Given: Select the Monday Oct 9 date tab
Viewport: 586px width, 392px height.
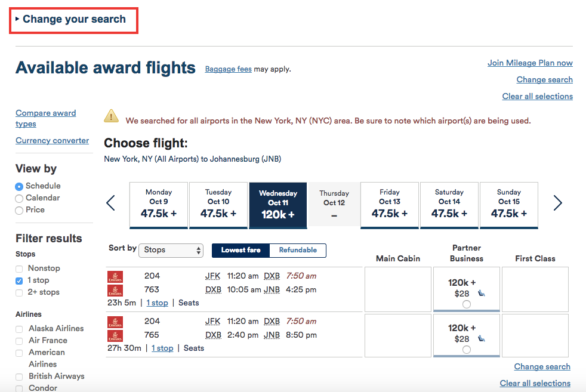Looking at the screenshot, I should pos(159,205).
